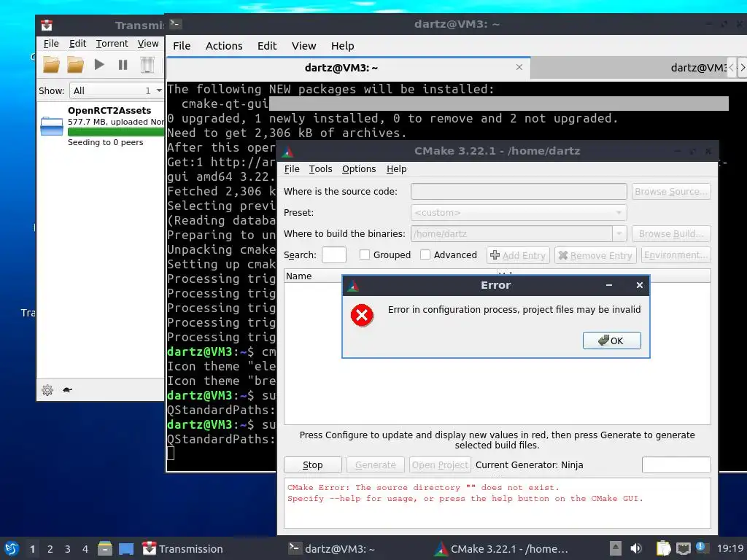Click the removable media tray icon
Viewport: 747px width, 560px height.
click(616, 548)
